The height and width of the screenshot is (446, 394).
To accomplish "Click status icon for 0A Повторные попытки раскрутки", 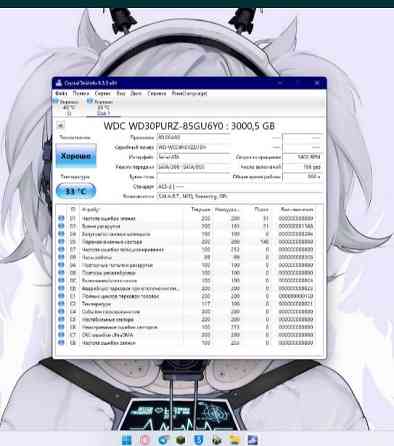I will pos(61,265).
